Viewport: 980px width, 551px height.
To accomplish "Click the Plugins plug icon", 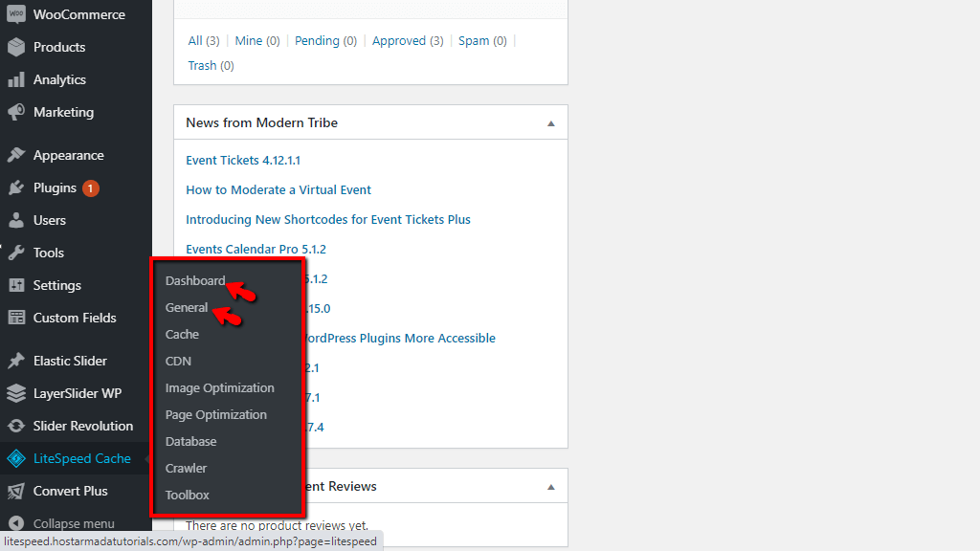I will [x=16, y=187].
